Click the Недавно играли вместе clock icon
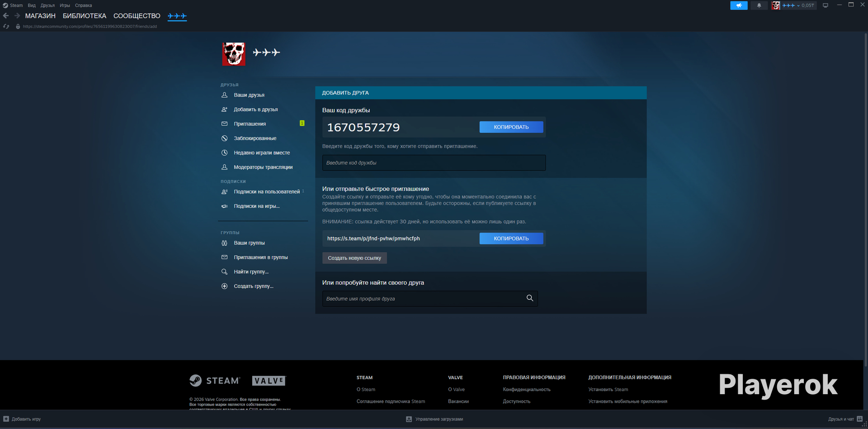The height and width of the screenshot is (429, 868). click(224, 153)
